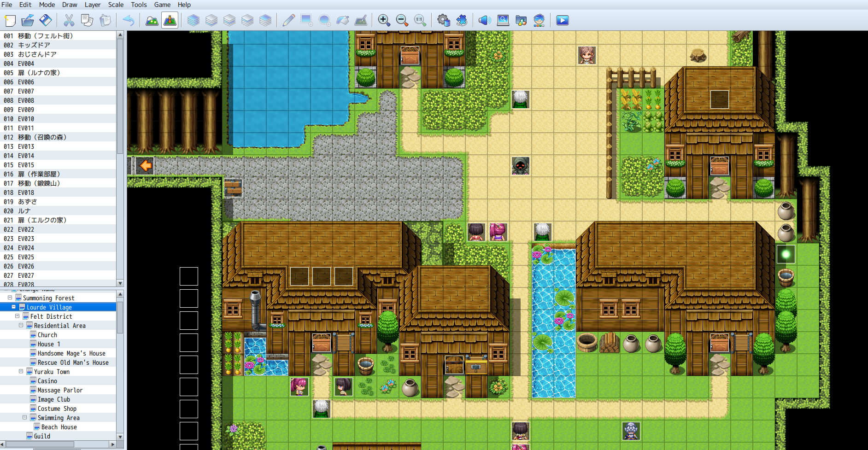
Task: Select the Guild map
Action: click(42, 436)
